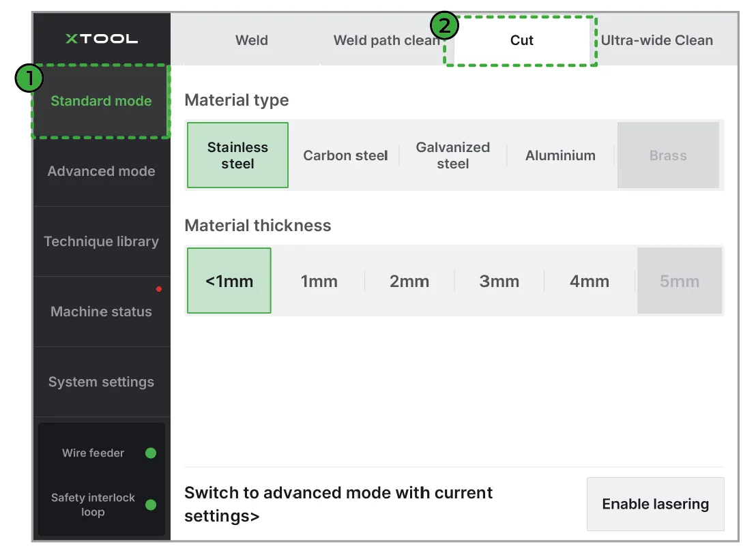Click the Wire feeder green status indicator

(151, 453)
